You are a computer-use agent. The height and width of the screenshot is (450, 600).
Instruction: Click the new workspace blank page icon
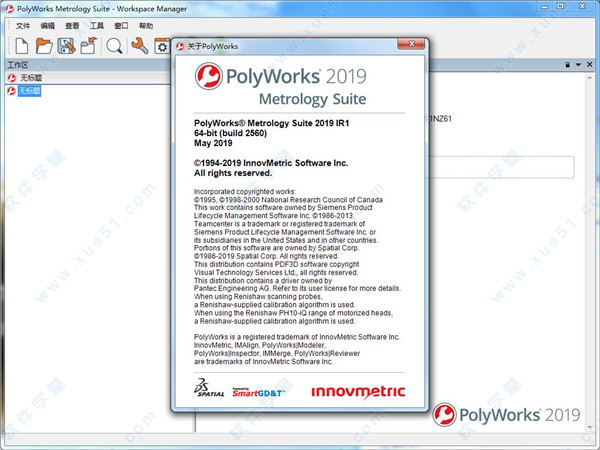point(22,46)
